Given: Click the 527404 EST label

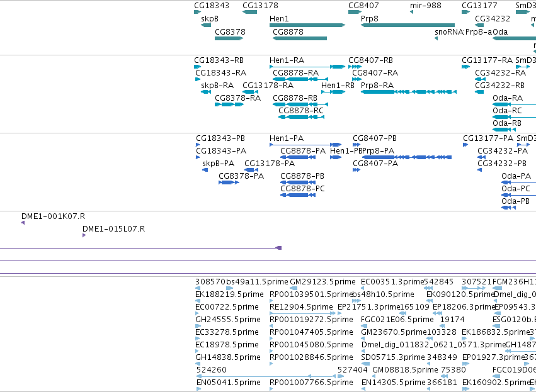Looking at the screenshot, I should [353, 370].
